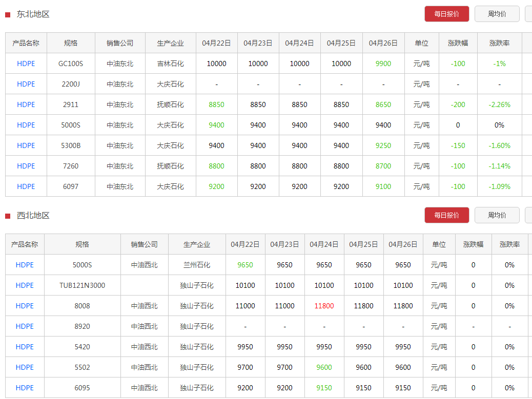532x399 pixels.
Task: Click -1.09% change rate cell
Action: click(499, 186)
